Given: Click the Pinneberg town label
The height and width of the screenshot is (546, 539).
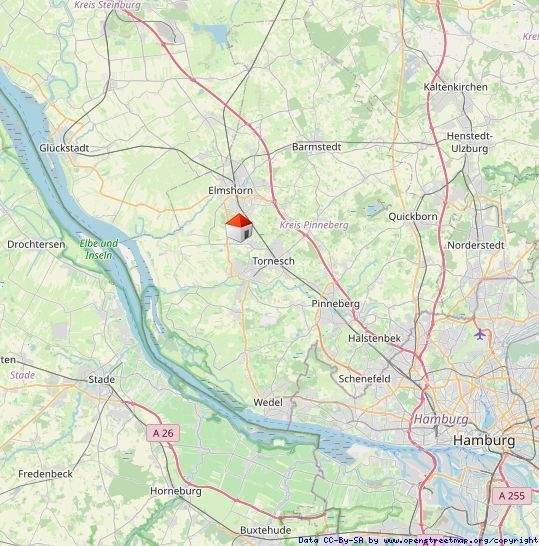Looking at the screenshot, I should coord(335,304).
